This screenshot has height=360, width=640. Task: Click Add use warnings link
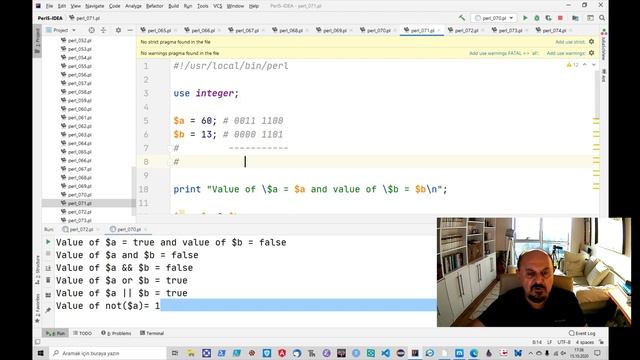click(x=566, y=53)
